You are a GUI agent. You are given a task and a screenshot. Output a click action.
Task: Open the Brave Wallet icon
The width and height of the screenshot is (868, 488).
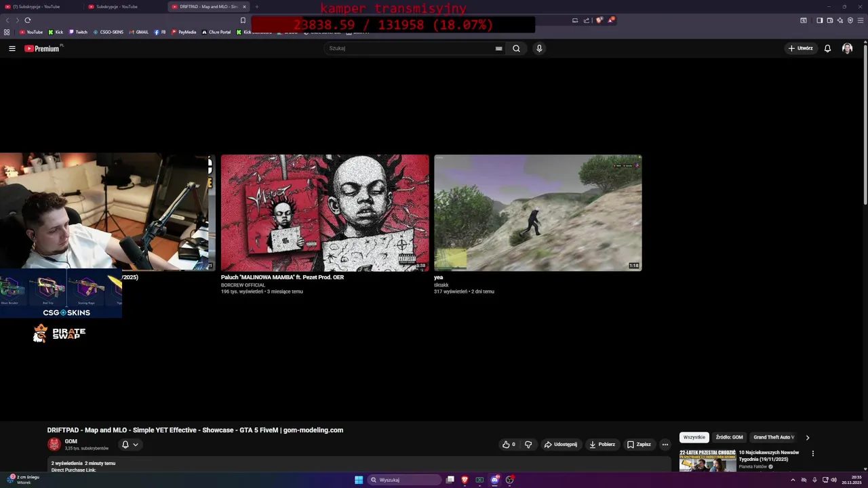[x=829, y=20]
